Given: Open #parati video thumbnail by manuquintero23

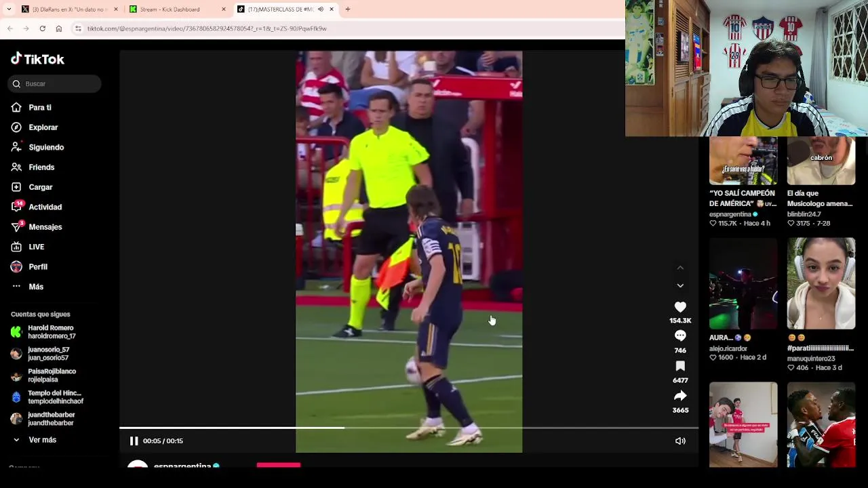Looking at the screenshot, I should (821, 283).
